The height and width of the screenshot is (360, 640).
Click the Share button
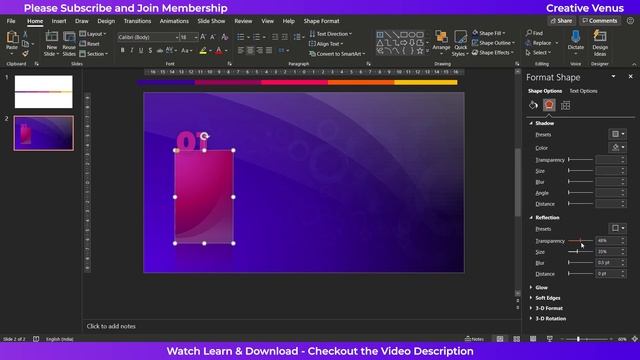click(561, 21)
